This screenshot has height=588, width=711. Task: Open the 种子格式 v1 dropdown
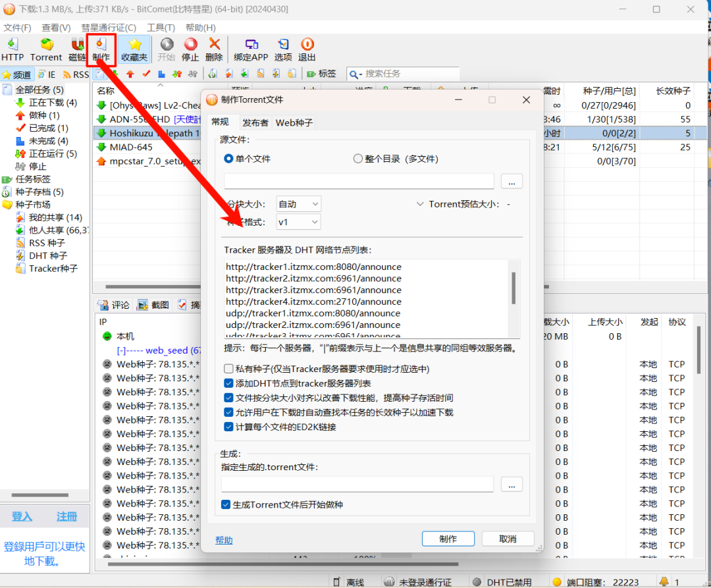coord(298,222)
